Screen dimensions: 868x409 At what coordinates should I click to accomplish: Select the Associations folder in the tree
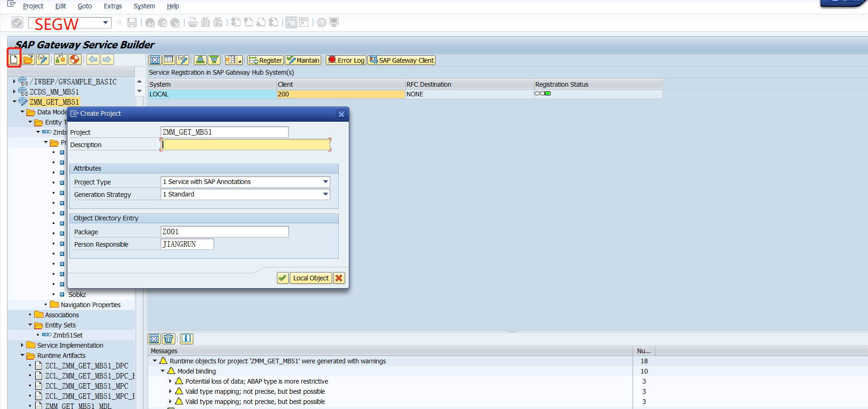62,315
